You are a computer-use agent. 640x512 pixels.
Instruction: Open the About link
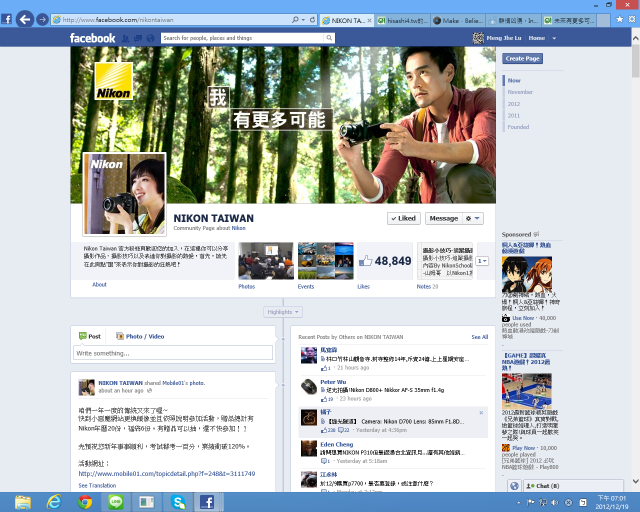point(99,285)
